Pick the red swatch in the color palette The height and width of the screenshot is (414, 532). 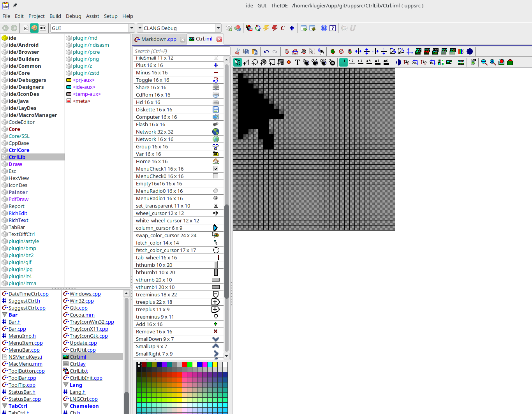[x=185, y=365]
